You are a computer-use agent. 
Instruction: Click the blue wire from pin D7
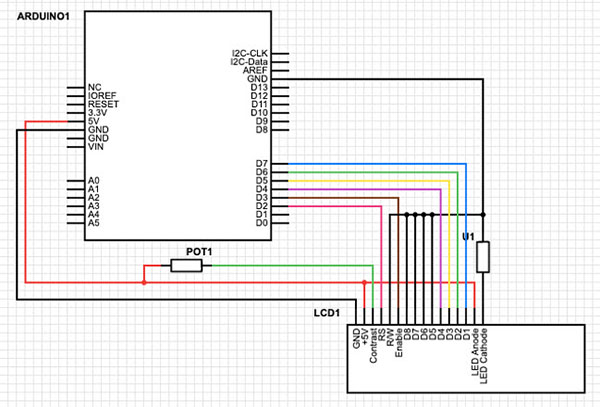click(x=380, y=163)
